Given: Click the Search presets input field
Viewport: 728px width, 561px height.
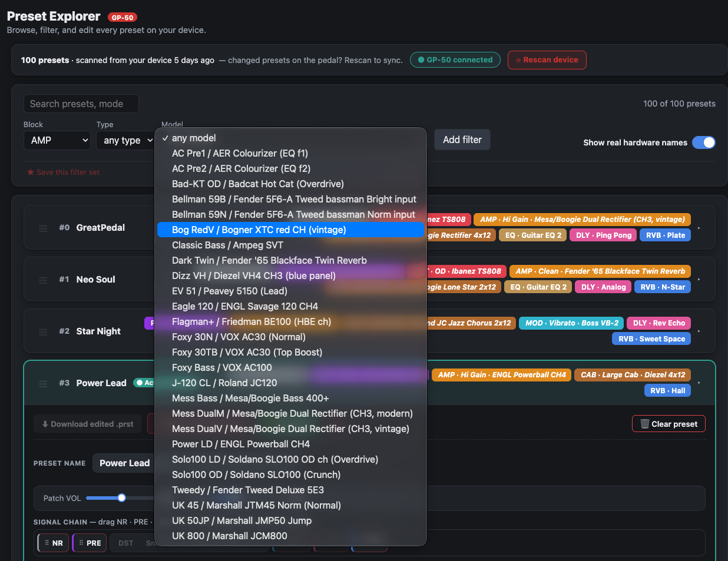Looking at the screenshot, I should tap(81, 104).
